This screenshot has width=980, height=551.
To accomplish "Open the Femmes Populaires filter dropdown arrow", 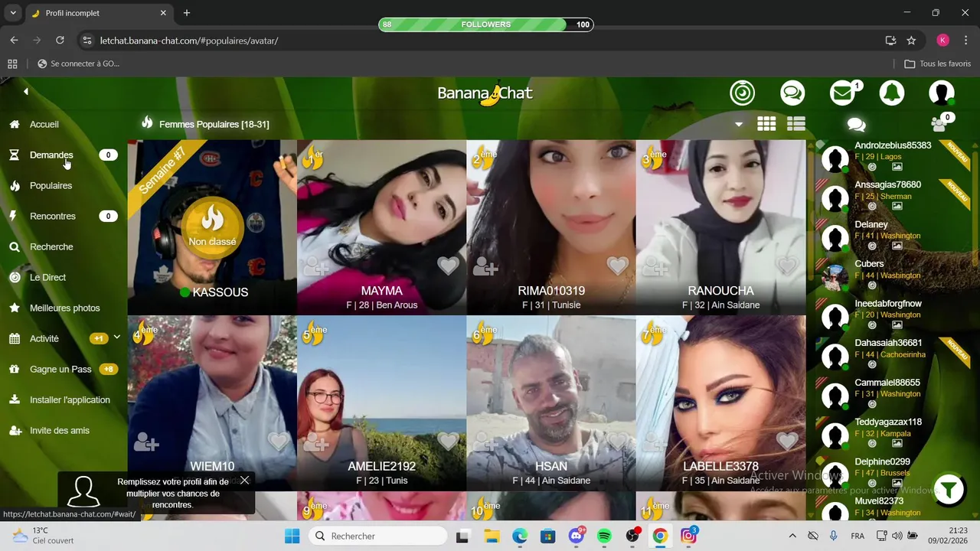I will [x=739, y=124].
